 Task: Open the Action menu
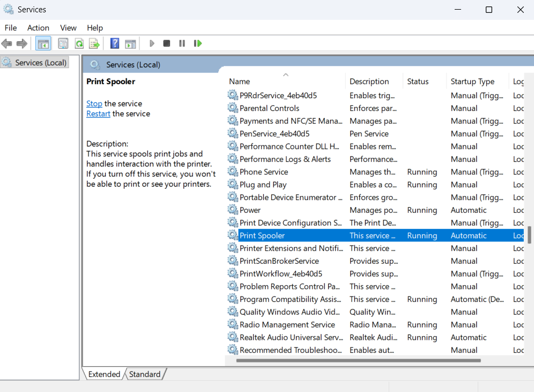coord(38,28)
